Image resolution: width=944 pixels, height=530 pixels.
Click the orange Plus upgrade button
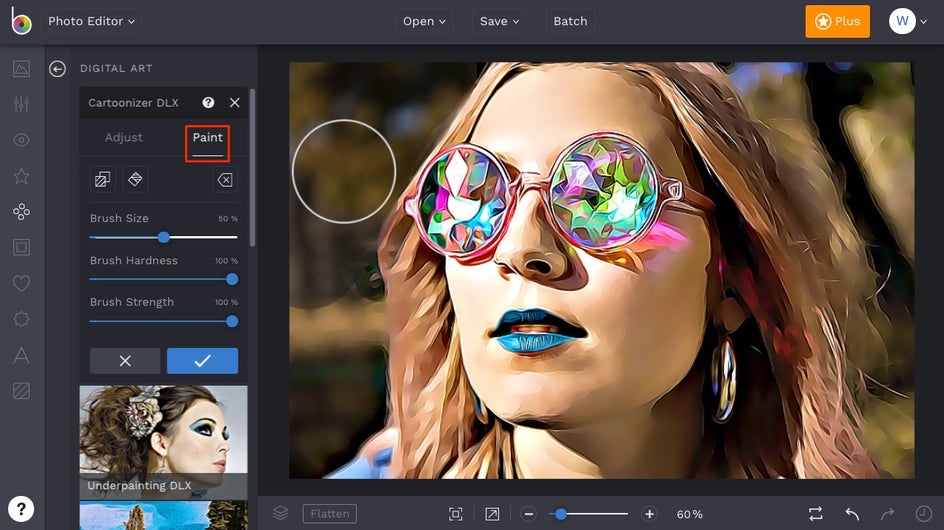pos(837,21)
